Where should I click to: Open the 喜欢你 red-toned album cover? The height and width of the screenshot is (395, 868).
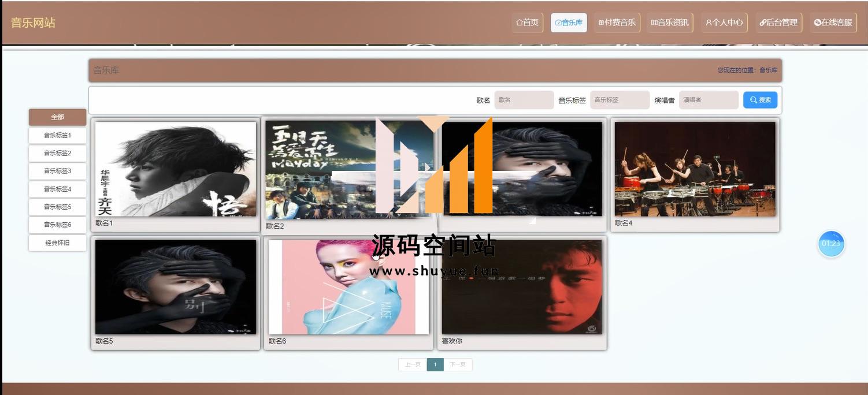point(522,287)
